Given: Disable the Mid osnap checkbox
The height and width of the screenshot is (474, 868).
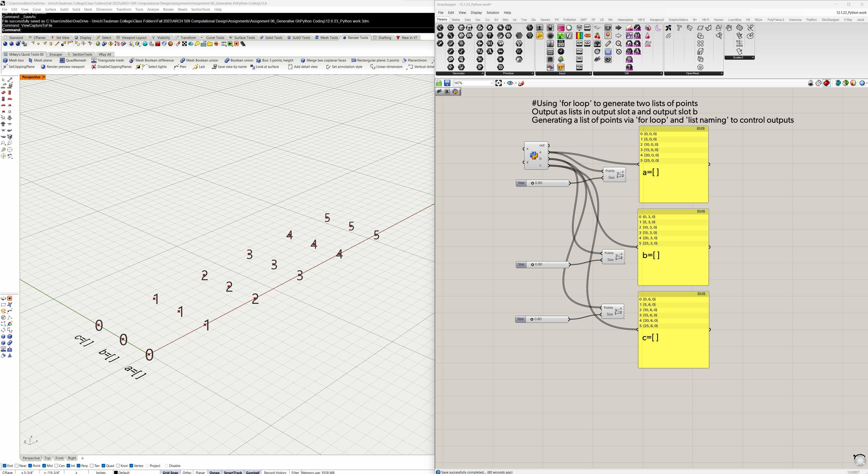Looking at the screenshot, I should 44,466.
